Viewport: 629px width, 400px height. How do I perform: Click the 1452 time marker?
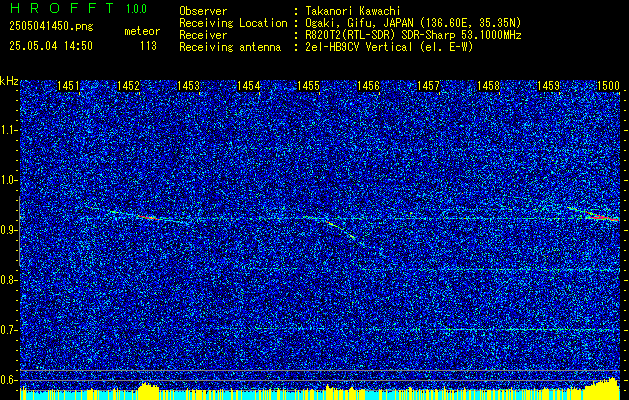tap(128, 86)
